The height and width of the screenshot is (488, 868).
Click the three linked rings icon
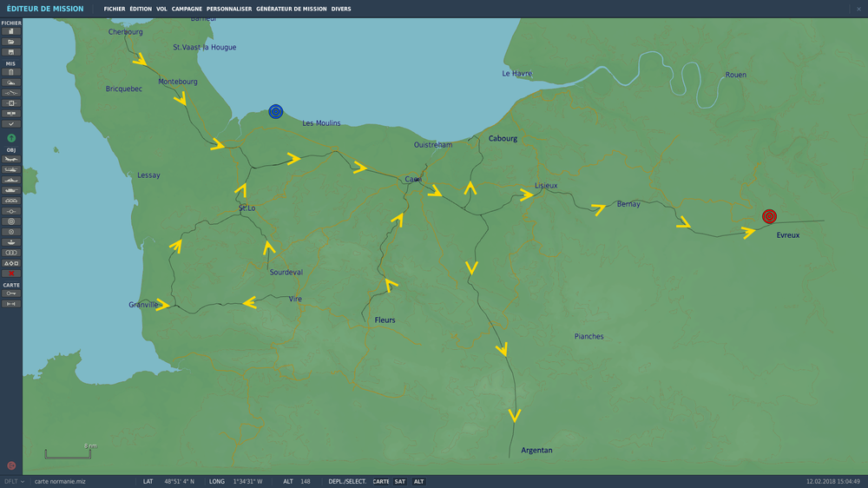click(x=10, y=253)
